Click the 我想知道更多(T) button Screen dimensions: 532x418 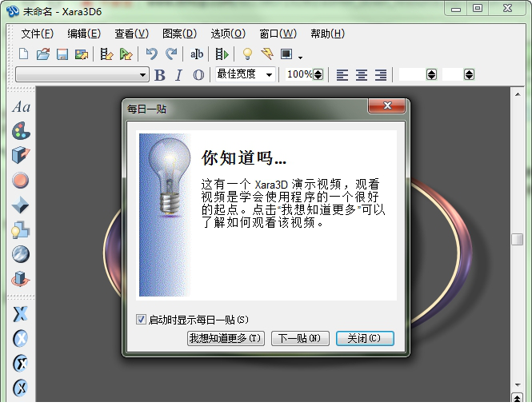[226, 338]
